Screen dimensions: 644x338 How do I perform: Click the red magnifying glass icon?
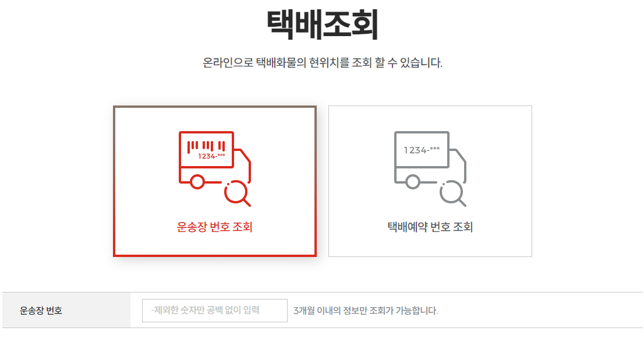point(238,193)
